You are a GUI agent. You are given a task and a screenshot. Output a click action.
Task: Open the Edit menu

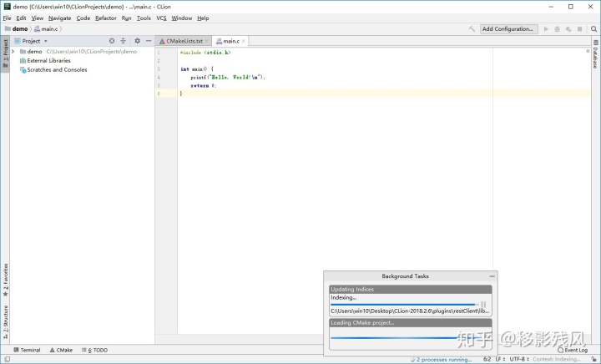click(x=21, y=18)
